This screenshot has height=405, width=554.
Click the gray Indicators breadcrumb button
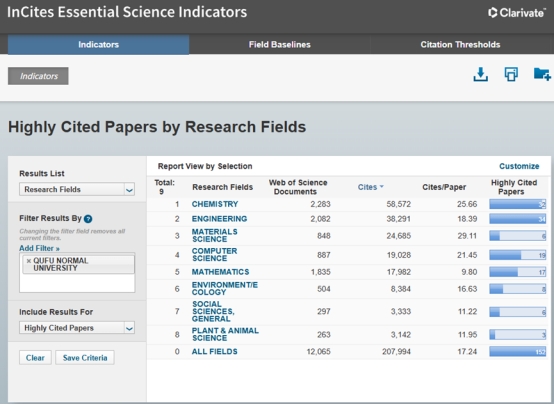[38, 76]
